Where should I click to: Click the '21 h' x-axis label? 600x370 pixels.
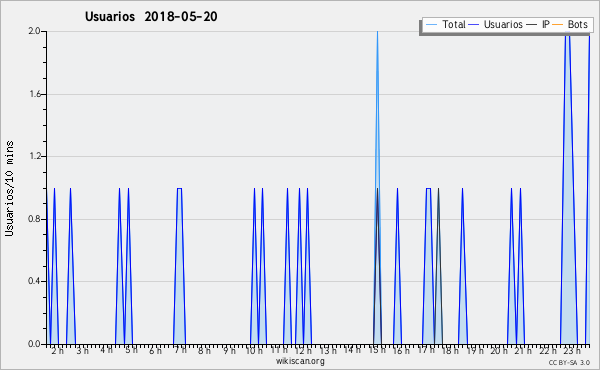523,350
